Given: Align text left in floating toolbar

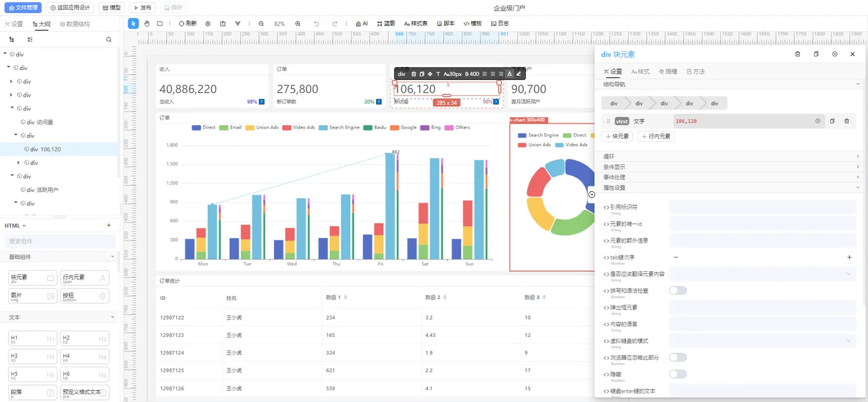Looking at the screenshot, I should point(485,74).
